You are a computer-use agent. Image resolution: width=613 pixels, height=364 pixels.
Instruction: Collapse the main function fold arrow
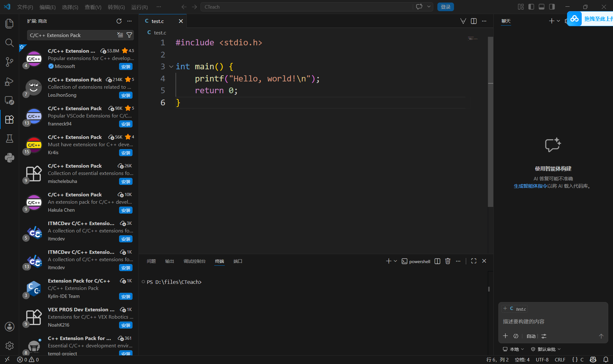tap(171, 66)
